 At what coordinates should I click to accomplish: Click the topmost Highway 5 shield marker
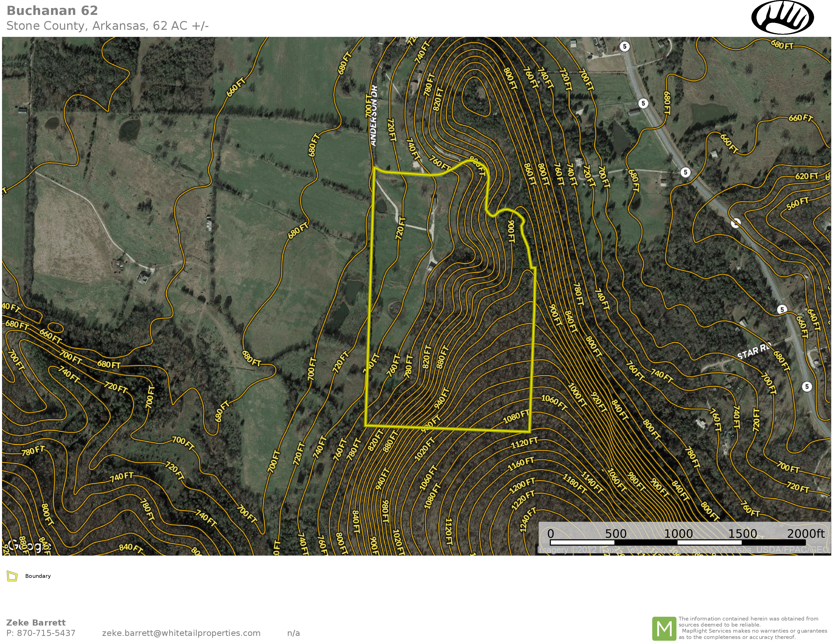pos(624,46)
